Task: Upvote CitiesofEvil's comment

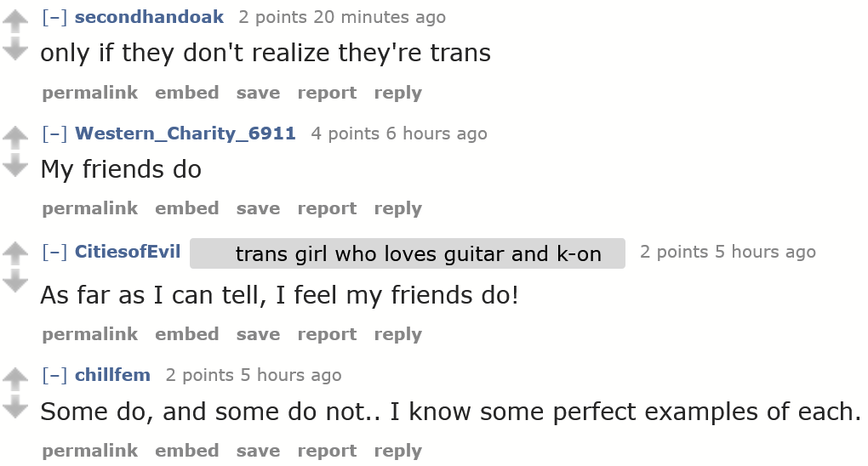Action: point(15,253)
